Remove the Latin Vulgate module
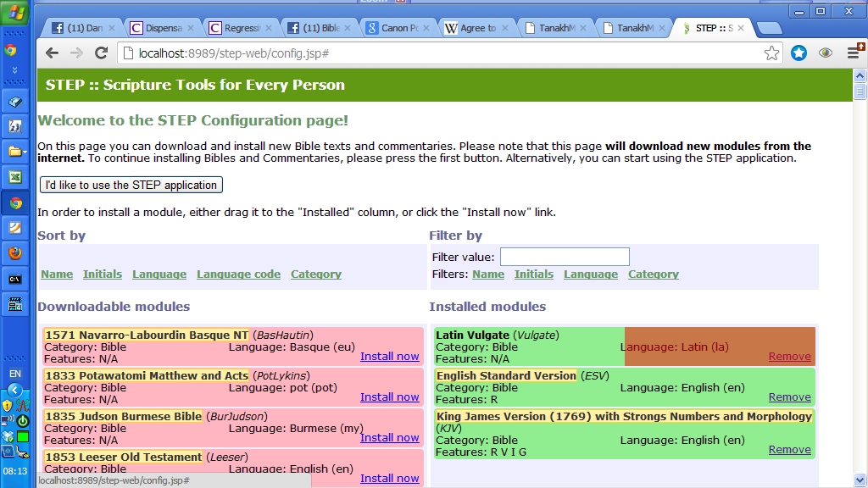The image size is (868, 488). pyautogui.click(x=790, y=357)
